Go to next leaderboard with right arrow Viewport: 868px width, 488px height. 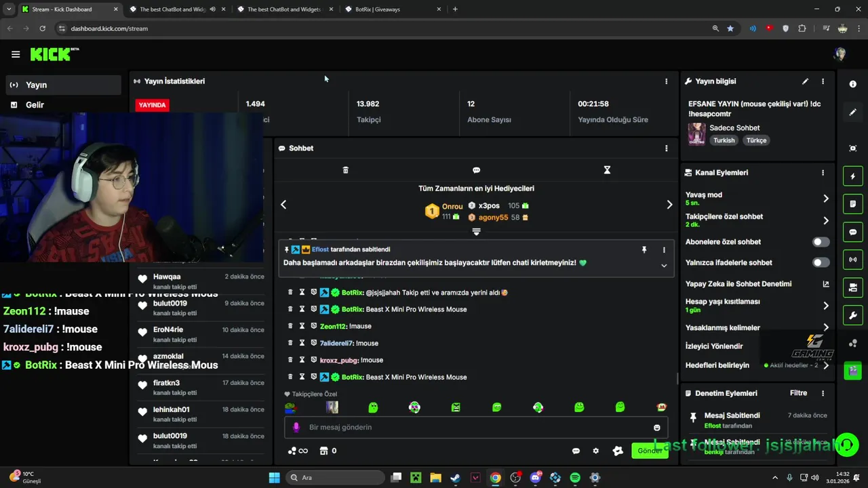pyautogui.click(x=669, y=205)
